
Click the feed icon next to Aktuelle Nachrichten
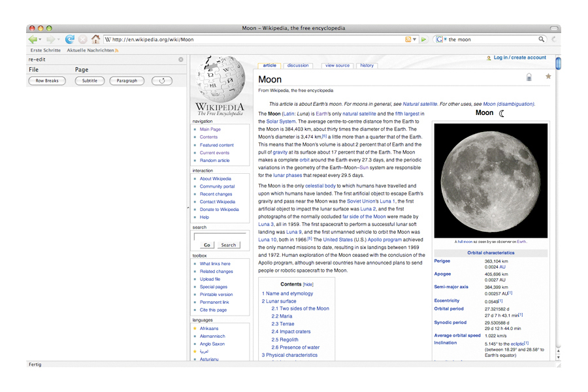click(116, 50)
